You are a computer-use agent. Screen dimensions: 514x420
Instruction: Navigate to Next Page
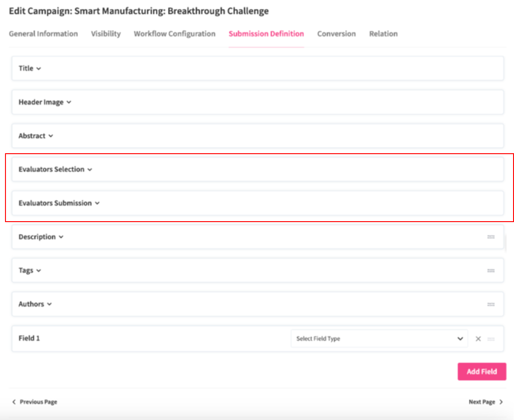[x=486, y=402]
